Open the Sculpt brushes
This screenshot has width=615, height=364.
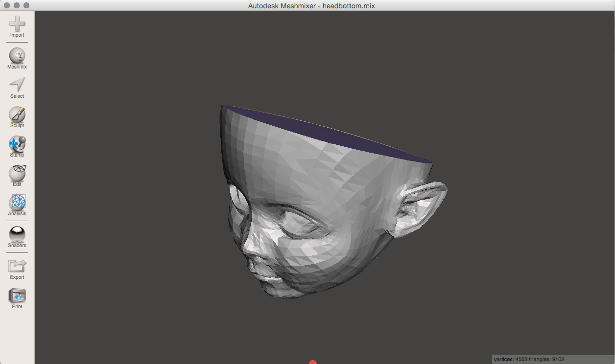click(17, 117)
